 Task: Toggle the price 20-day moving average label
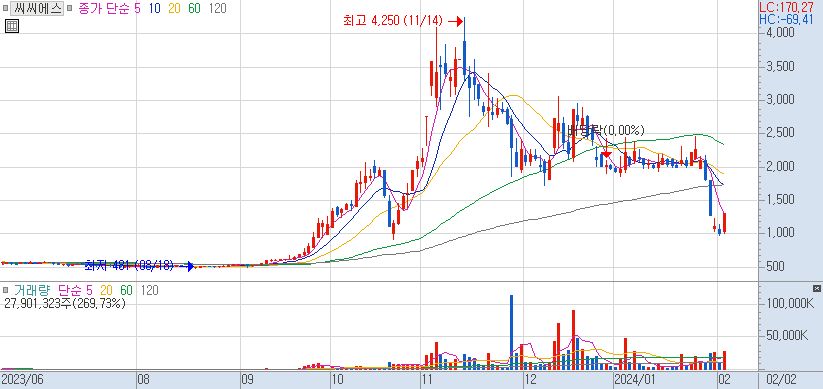point(174,8)
